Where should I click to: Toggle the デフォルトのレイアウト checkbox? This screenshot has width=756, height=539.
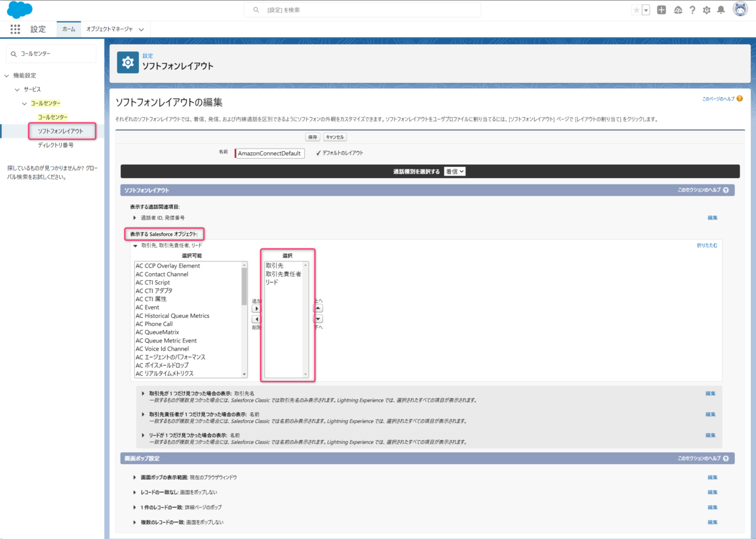[319, 153]
